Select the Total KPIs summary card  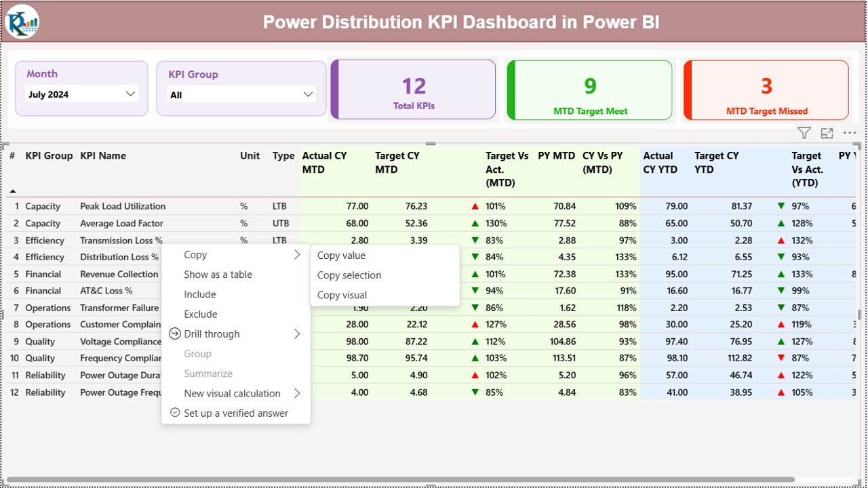pos(413,89)
